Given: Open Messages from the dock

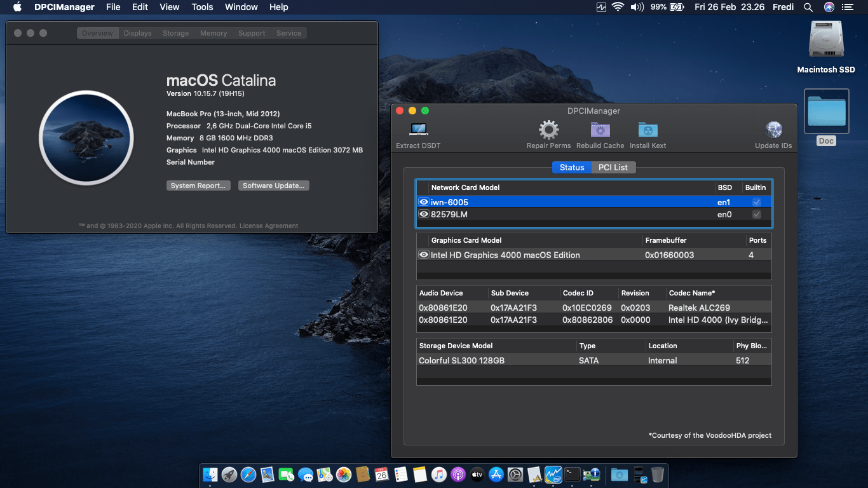Looking at the screenshot, I should [306, 474].
